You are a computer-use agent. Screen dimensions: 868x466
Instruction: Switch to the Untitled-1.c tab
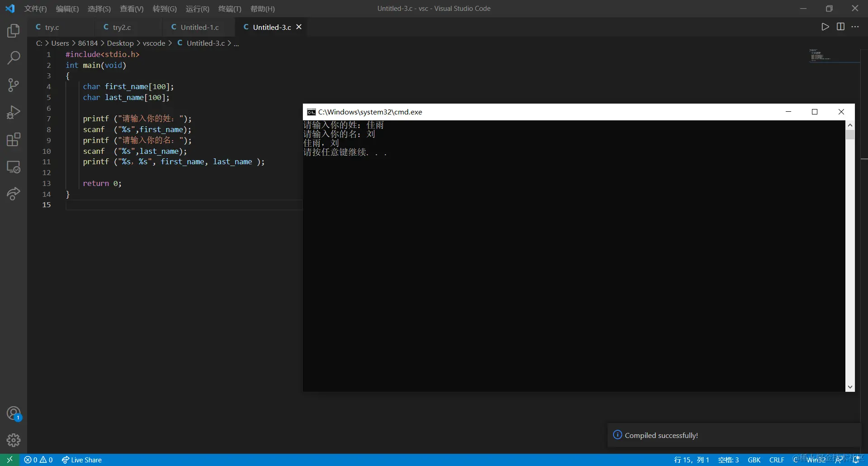click(199, 27)
